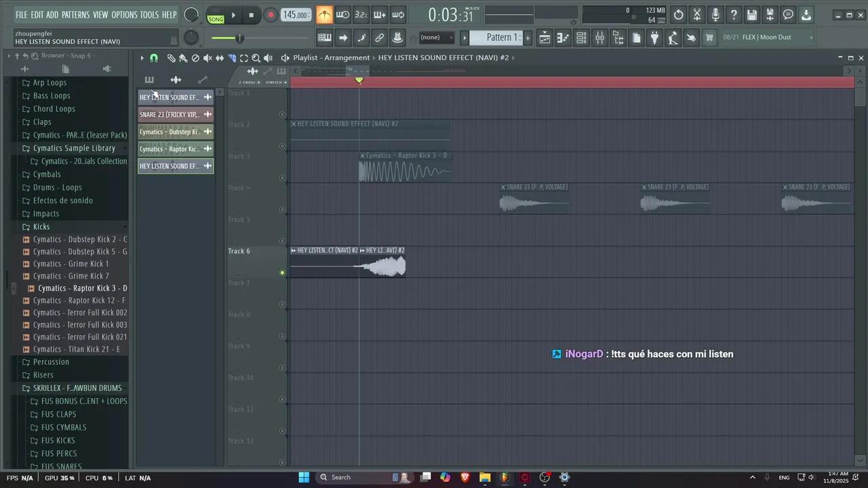Open the VIEW menu
The width and height of the screenshot is (868, 488).
(100, 15)
